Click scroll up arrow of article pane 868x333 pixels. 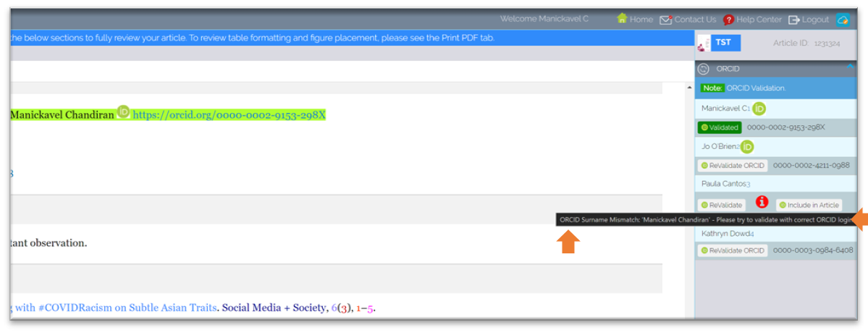[x=689, y=87]
